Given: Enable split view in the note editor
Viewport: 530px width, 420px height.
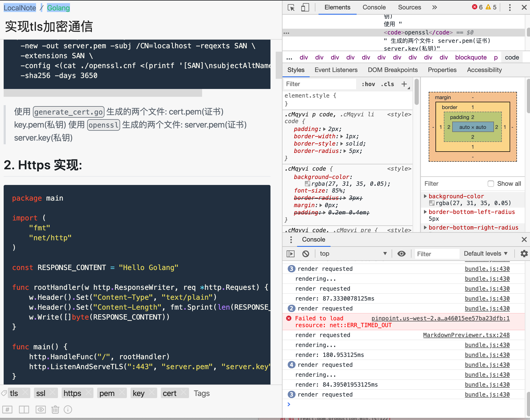Looking at the screenshot, I should pos(24,410).
